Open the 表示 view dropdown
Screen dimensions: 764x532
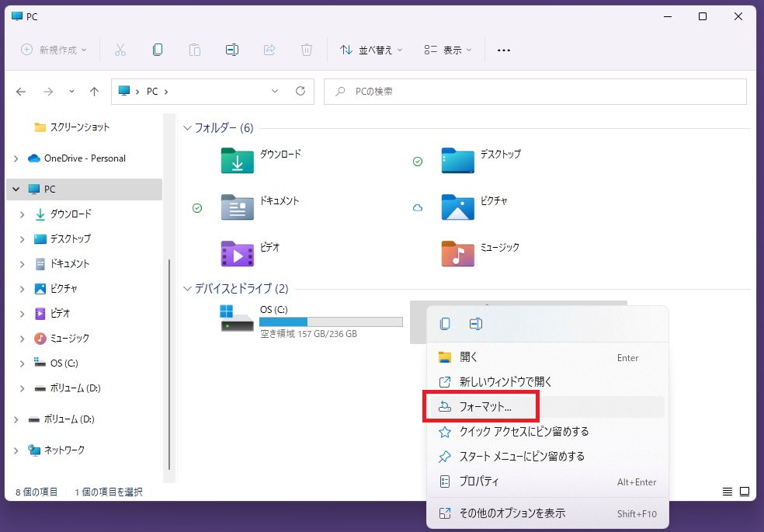click(x=450, y=50)
